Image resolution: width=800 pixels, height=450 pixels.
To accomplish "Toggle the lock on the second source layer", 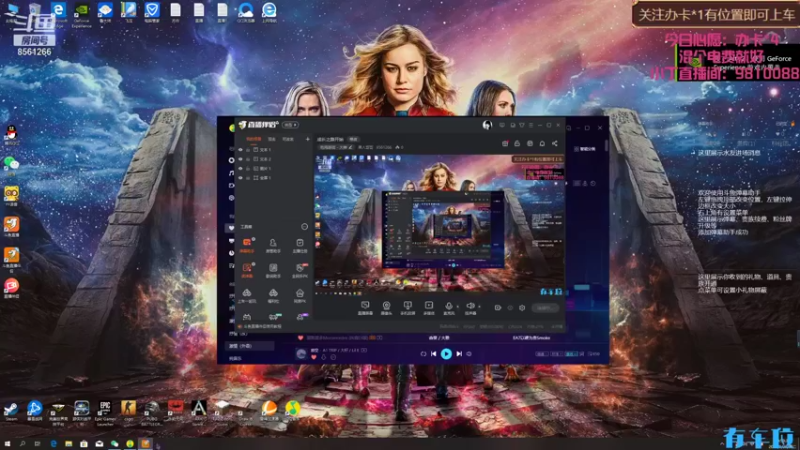I will tap(248, 159).
